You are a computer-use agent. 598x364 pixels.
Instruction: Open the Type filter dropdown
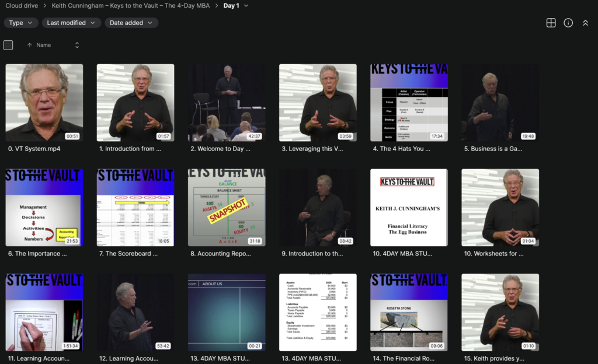coord(21,23)
